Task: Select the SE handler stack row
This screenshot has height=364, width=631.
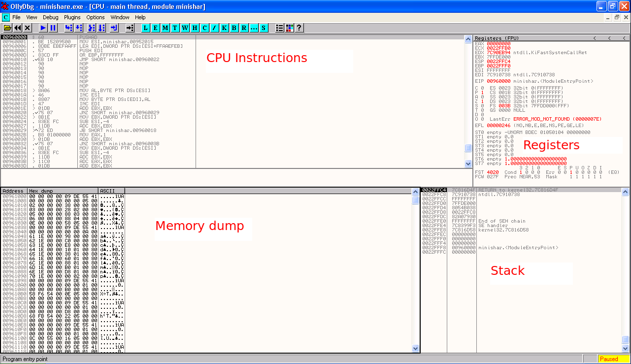Action: (521, 226)
